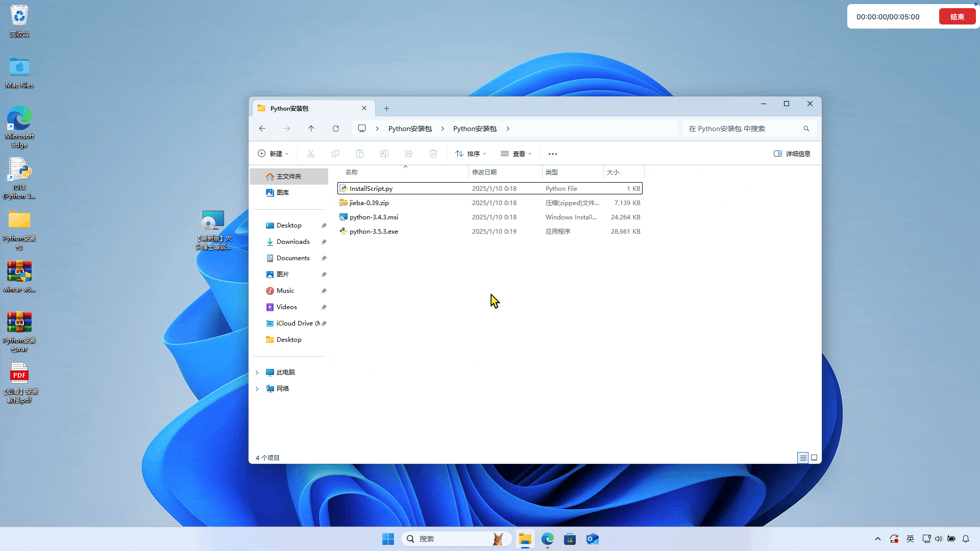The height and width of the screenshot is (551, 980).
Task: Click the 新建 new item button
Action: coord(273,154)
